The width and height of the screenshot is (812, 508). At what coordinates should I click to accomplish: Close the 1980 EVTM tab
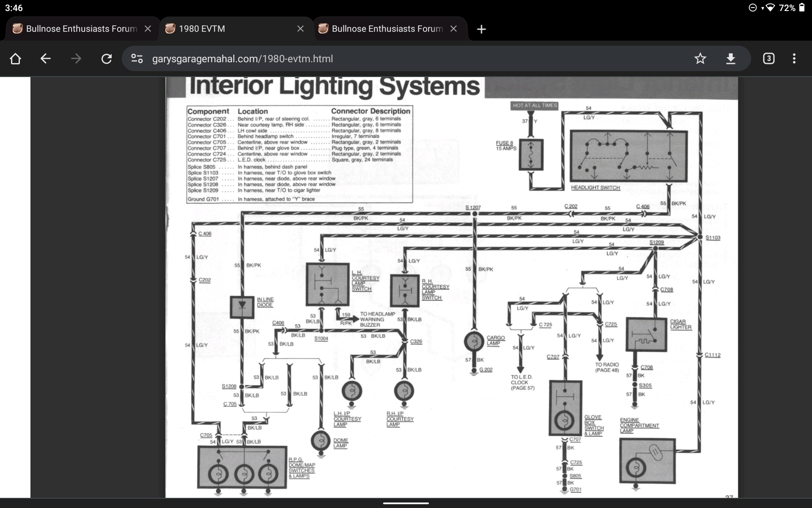300,29
